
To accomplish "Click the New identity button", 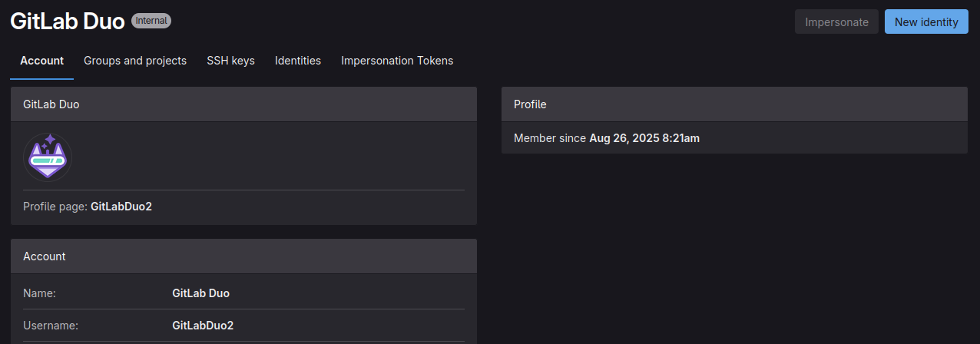I will pos(926,21).
